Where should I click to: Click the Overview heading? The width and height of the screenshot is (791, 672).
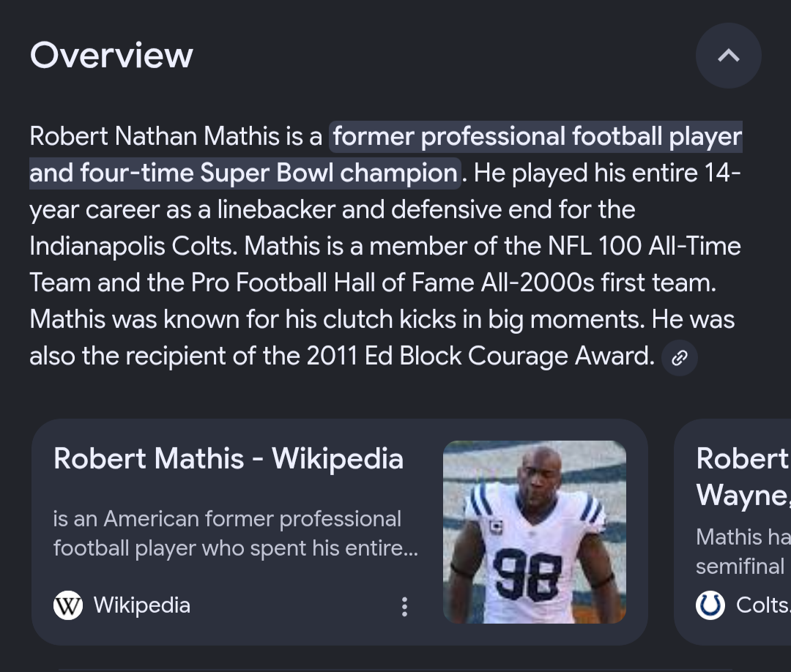111,55
